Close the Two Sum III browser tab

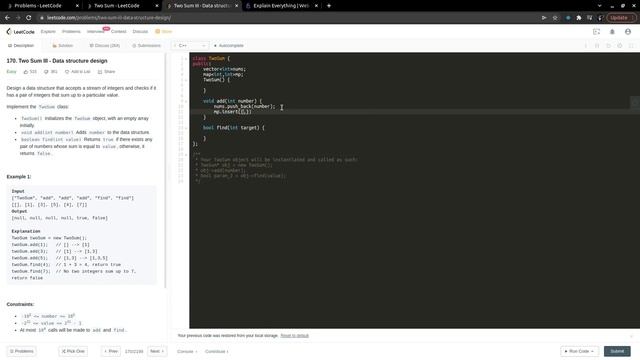click(236, 6)
